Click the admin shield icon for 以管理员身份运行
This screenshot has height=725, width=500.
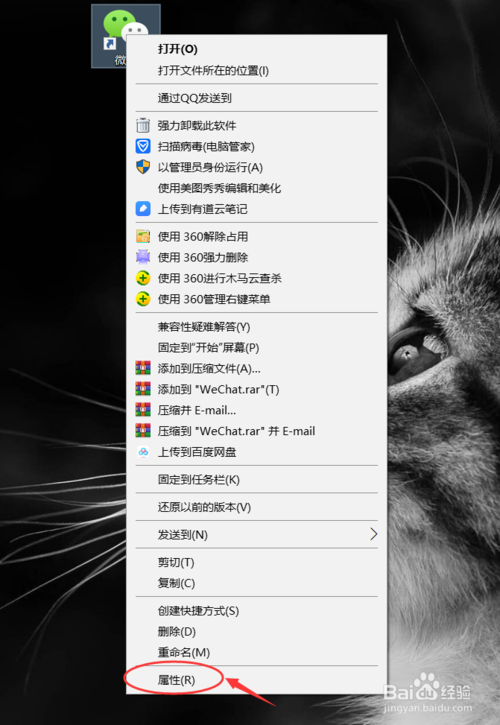[x=143, y=167]
